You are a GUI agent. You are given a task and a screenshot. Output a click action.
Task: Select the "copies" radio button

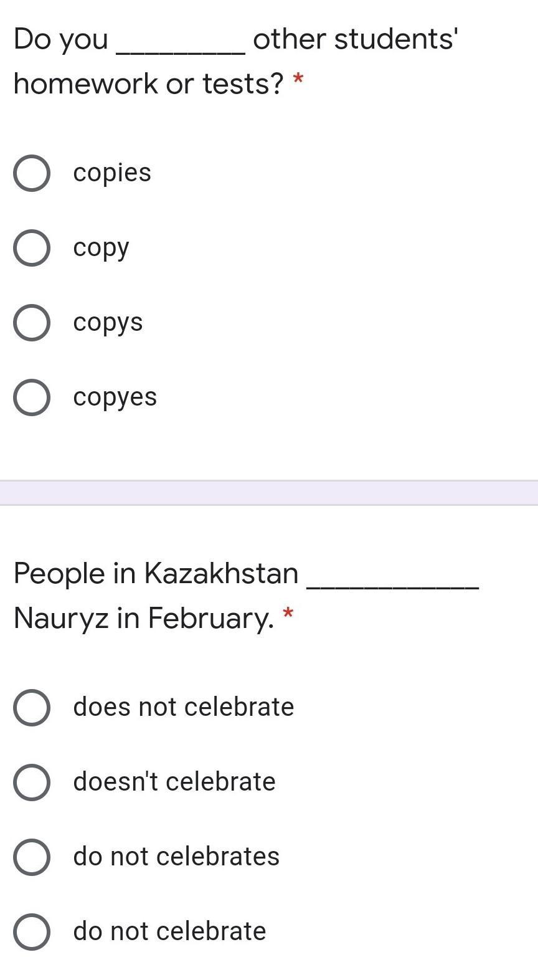click(32, 173)
